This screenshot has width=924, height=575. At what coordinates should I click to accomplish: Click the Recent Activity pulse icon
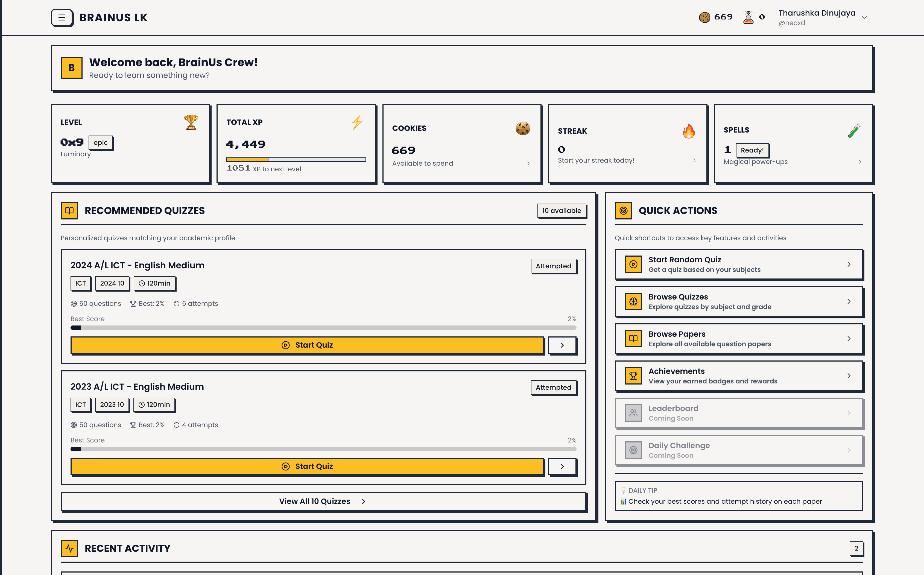tap(69, 548)
